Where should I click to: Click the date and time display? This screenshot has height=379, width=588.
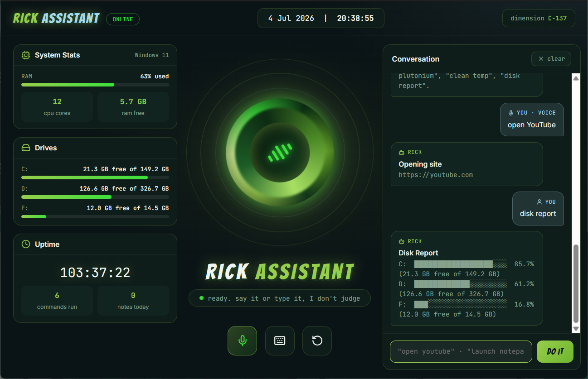click(321, 19)
